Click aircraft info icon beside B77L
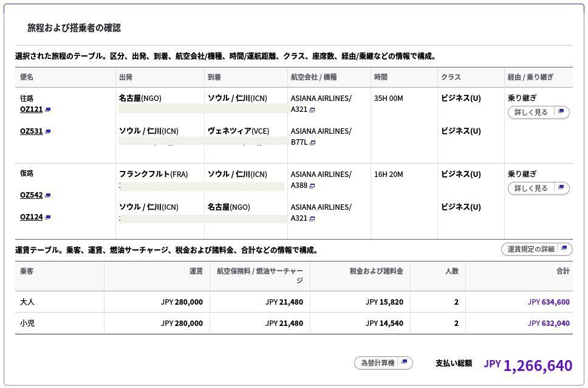Screen dimensions: 588x388 coord(313,143)
